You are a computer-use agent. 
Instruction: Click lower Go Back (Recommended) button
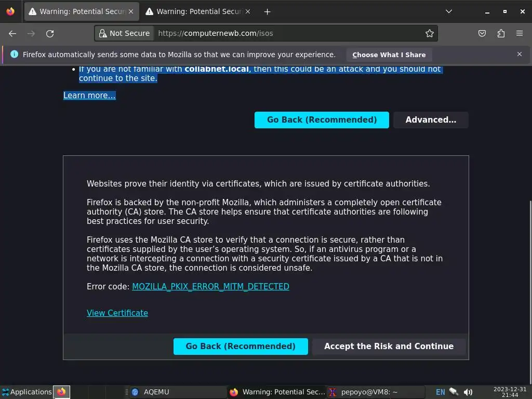[x=241, y=347]
